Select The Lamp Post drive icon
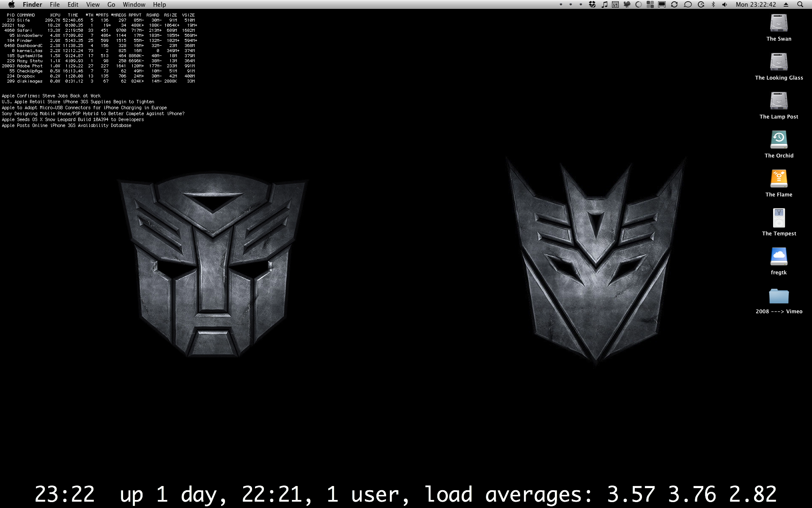812x508 pixels. tap(779, 102)
